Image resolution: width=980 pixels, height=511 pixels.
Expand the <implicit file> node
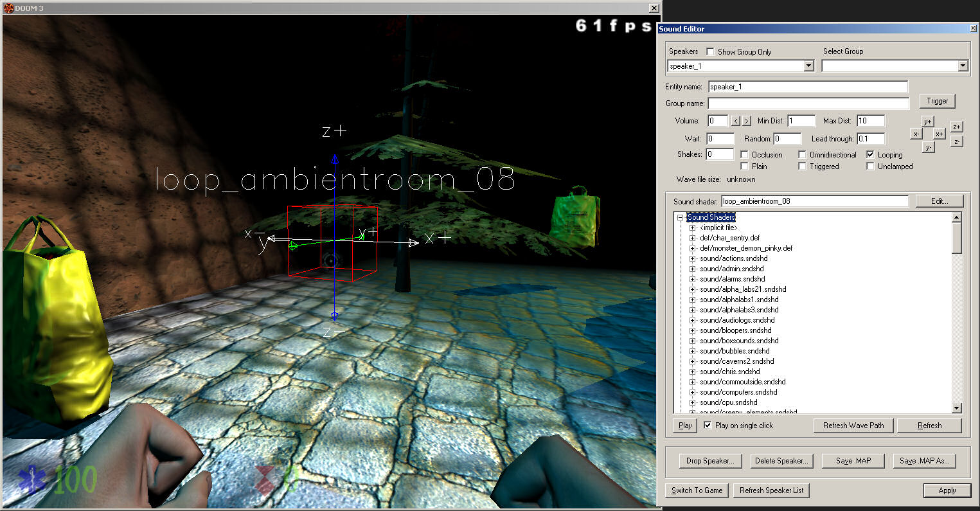[x=693, y=228]
